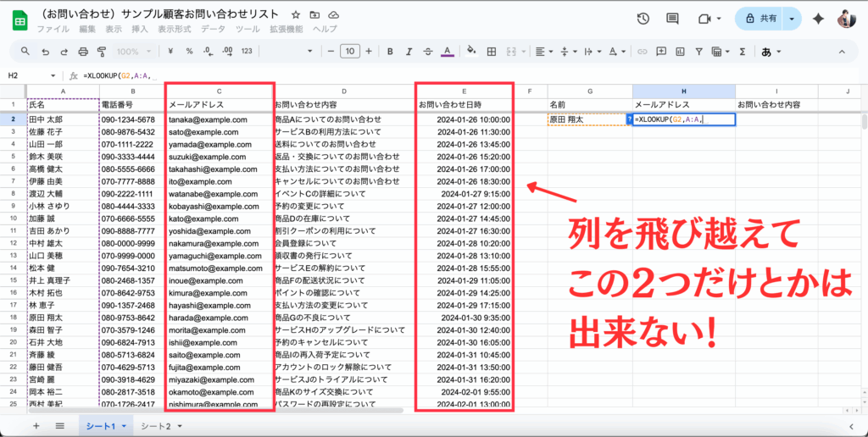Collapse the toolbar with chevron
The image size is (868, 437).
pos(842,52)
